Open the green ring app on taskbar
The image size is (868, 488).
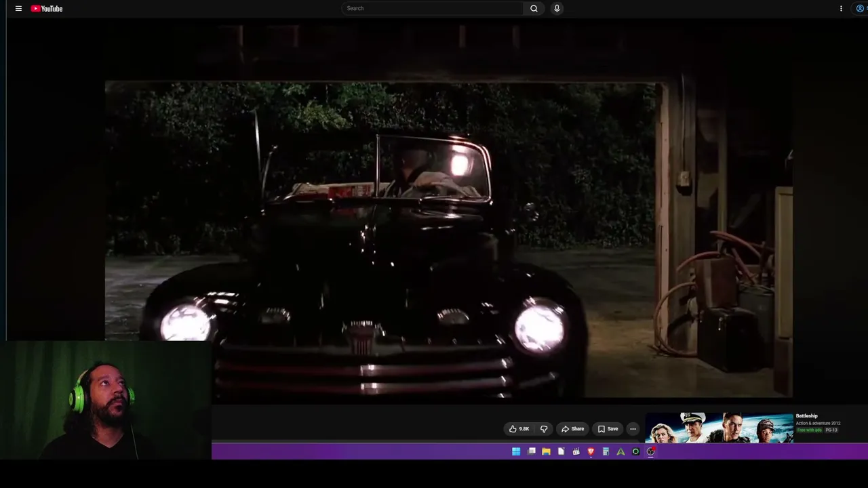(x=635, y=451)
